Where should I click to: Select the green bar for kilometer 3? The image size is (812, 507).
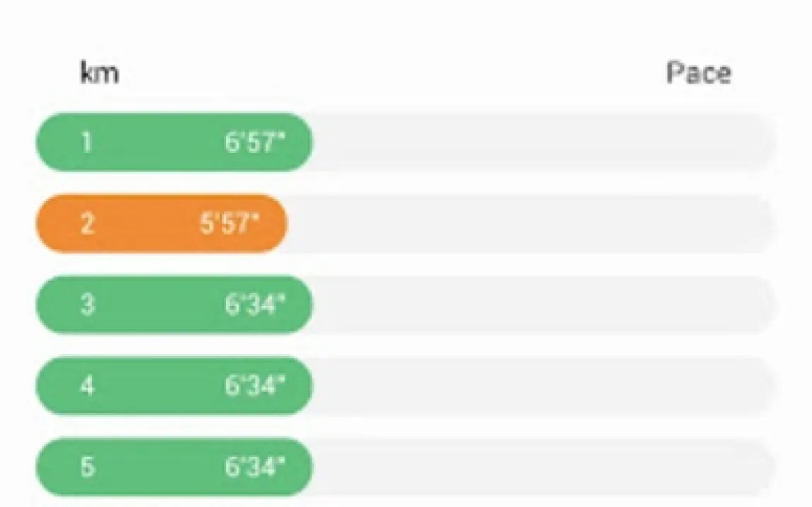pos(174,304)
